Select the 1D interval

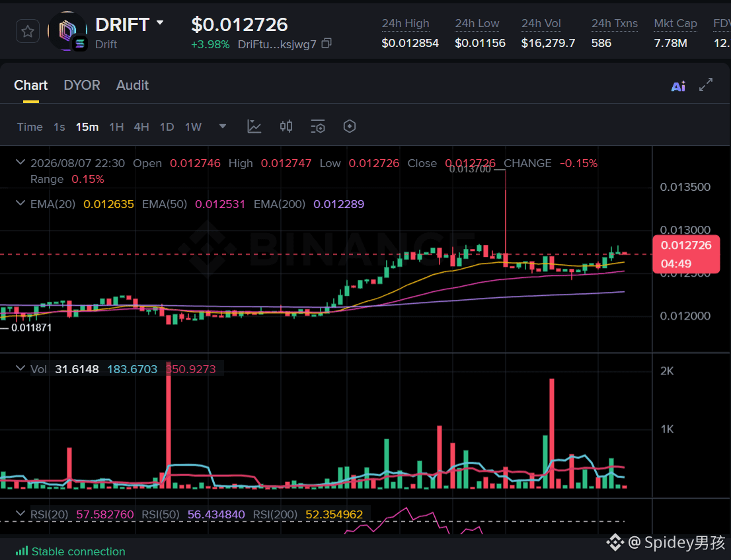click(x=167, y=127)
